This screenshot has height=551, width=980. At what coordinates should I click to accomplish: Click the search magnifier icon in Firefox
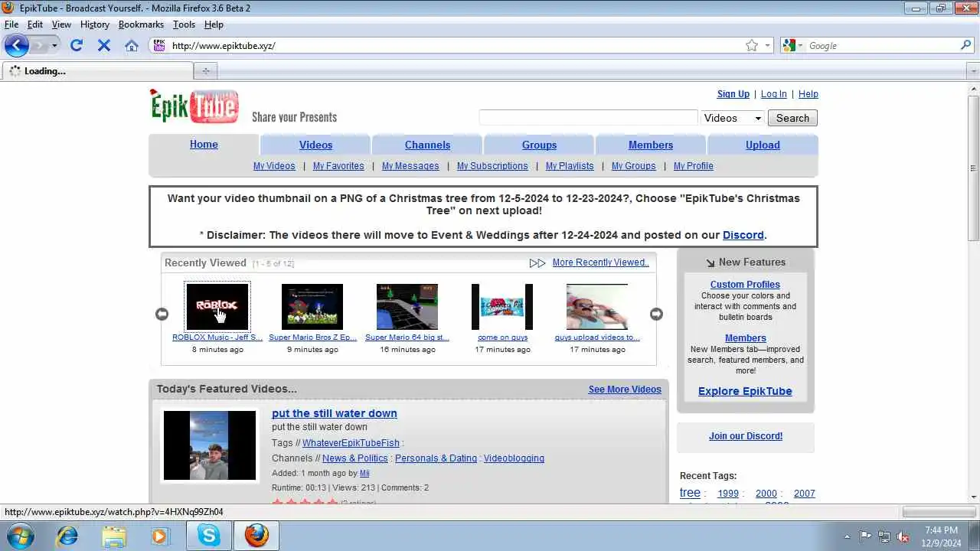(x=965, y=45)
